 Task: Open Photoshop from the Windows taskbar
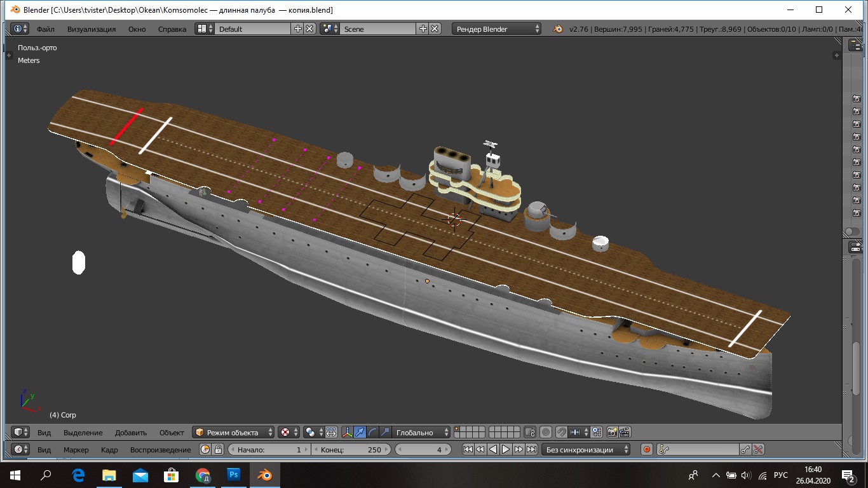(233, 475)
